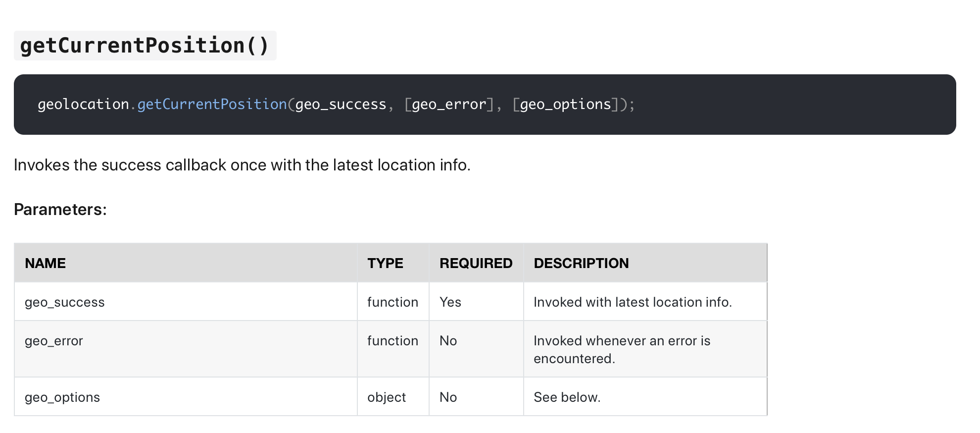The height and width of the screenshot is (433, 980).
Task: Select the geo_error cell in the table
Action: pos(54,341)
